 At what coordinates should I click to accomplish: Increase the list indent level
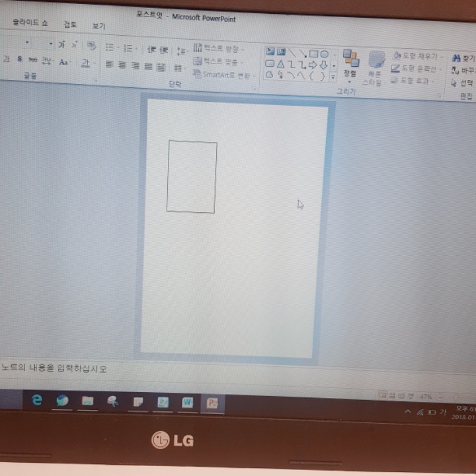click(164, 50)
